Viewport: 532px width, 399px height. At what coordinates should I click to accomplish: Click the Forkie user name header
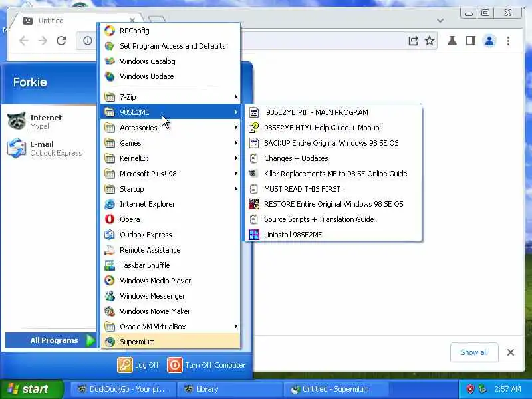30,82
